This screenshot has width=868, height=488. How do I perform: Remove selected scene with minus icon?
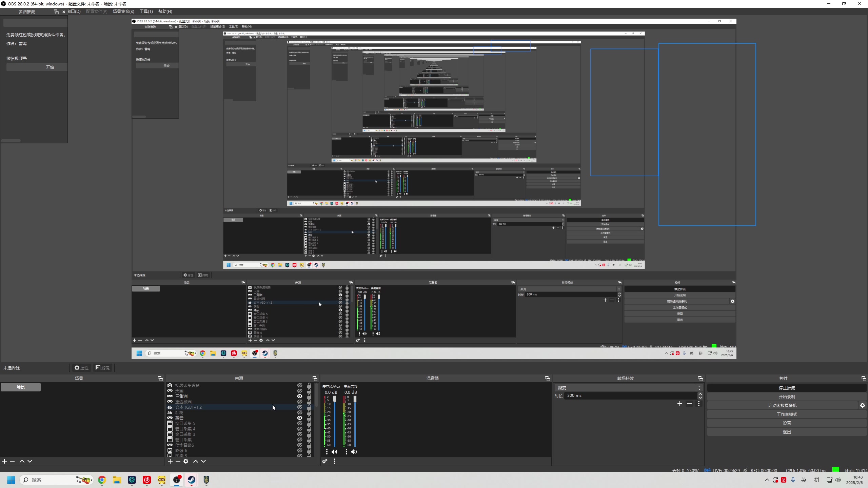(x=12, y=461)
